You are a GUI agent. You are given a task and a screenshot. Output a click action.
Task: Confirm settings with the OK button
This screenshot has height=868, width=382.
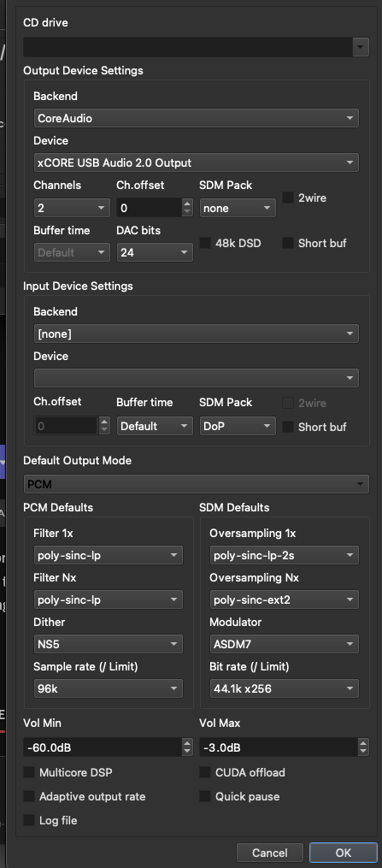pyautogui.click(x=344, y=853)
